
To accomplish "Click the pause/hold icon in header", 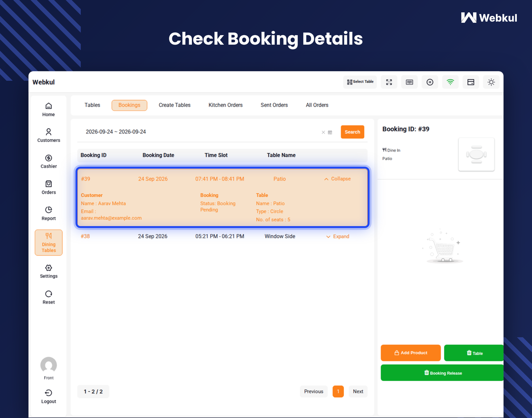I will (x=430, y=82).
